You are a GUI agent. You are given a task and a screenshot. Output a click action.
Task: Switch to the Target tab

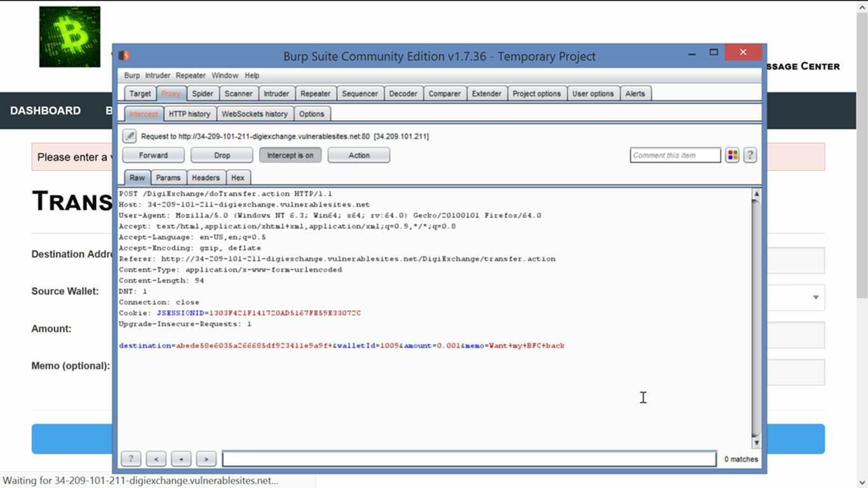[140, 93]
